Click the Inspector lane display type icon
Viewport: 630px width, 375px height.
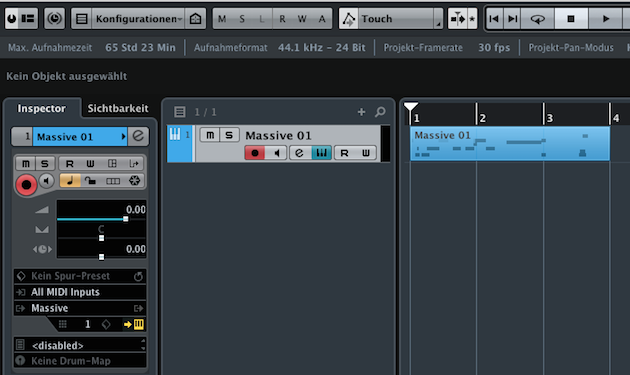[112, 164]
